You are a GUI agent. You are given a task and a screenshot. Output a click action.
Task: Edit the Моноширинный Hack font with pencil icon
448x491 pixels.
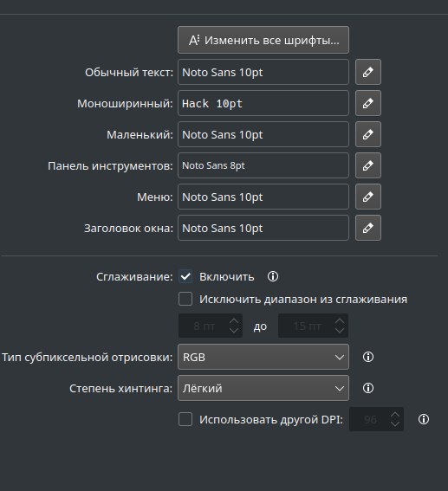pyautogui.click(x=368, y=103)
